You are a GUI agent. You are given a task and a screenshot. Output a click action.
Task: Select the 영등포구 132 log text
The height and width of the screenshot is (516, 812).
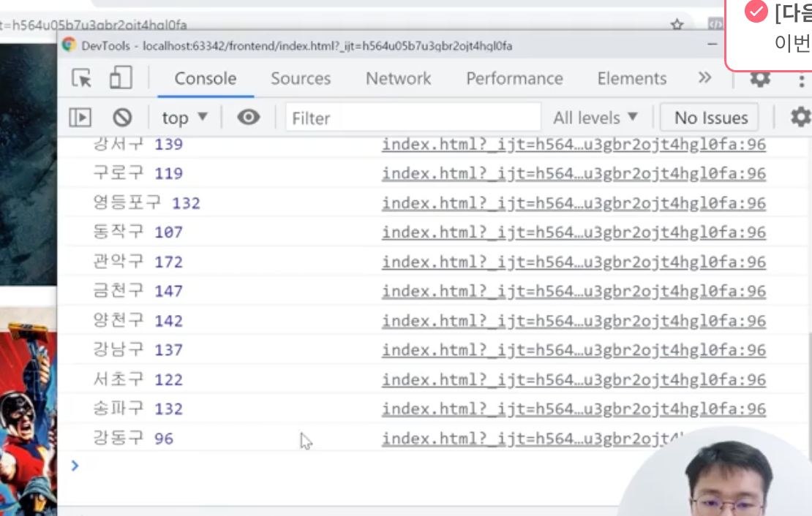(146, 202)
